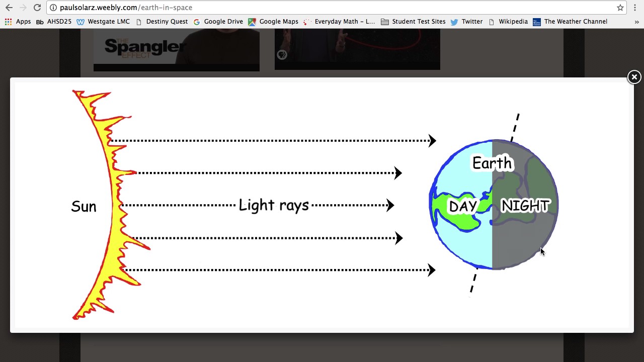This screenshot has height=362, width=644.
Task: Click the Light rays label
Action: click(x=274, y=205)
